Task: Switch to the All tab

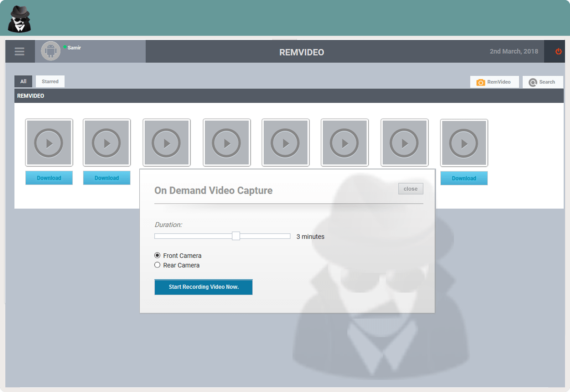Action: pyautogui.click(x=23, y=81)
